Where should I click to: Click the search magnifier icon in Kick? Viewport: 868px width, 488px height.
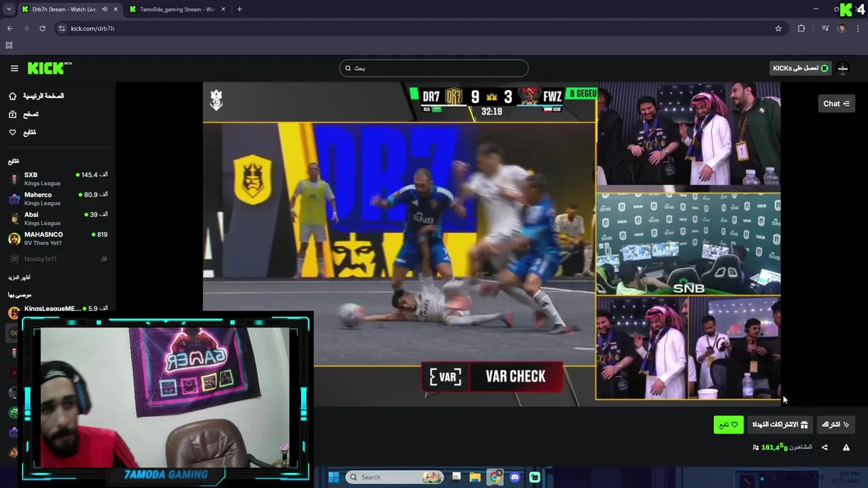[348, 68]
